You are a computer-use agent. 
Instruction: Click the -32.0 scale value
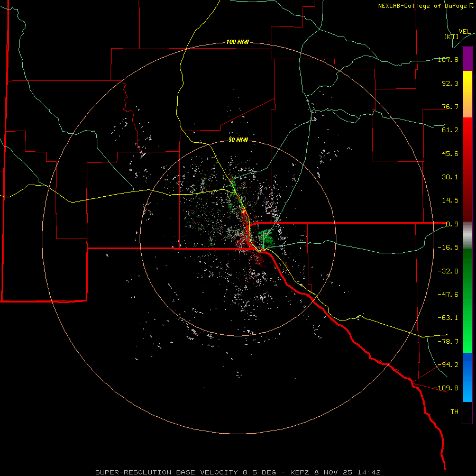[448, 271]
